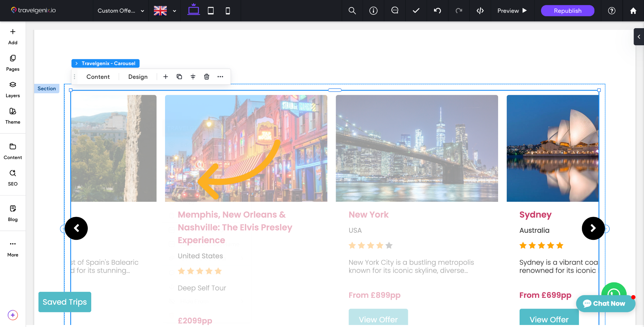Open the carousel's more options menu
This screenshot has height=327, width=644.
pos(220,76)
